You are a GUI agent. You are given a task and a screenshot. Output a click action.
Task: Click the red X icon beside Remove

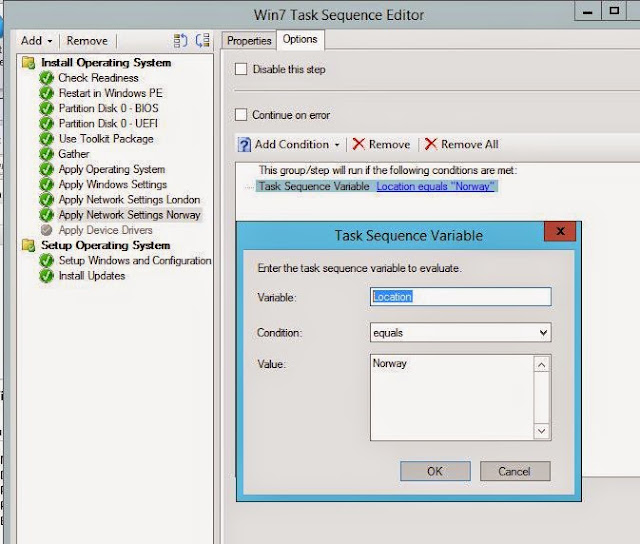click(x=358, y=144)
